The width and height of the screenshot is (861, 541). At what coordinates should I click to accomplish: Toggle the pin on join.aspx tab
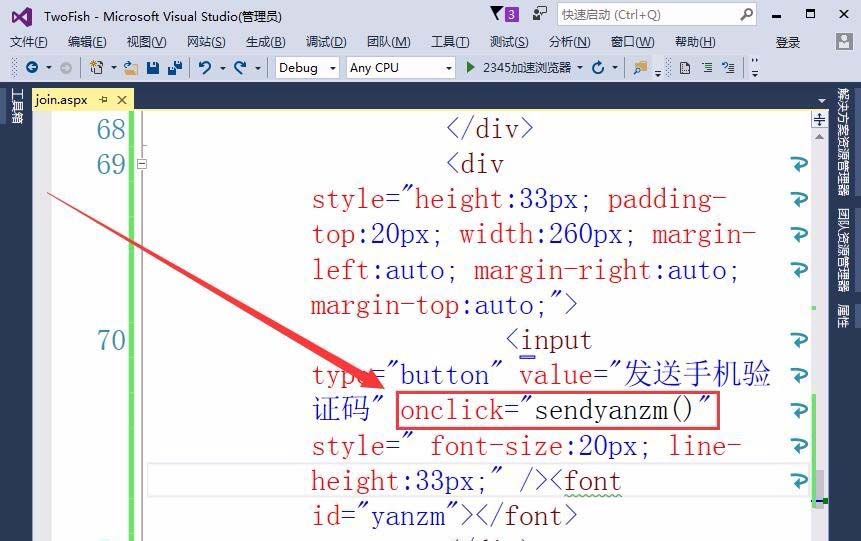coord(103,99)
